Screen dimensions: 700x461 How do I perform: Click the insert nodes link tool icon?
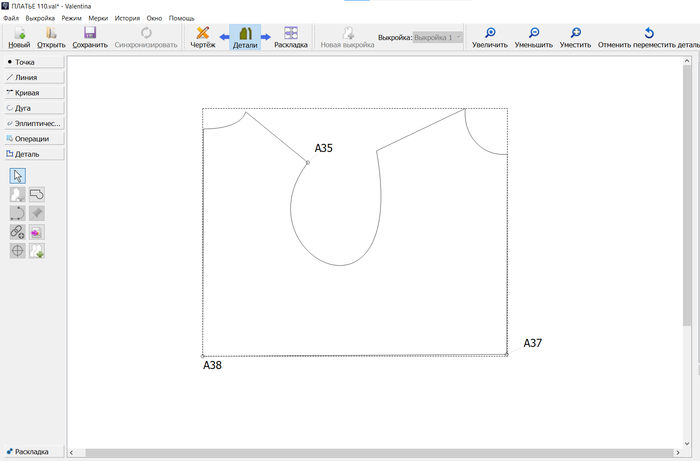point(17,232)
